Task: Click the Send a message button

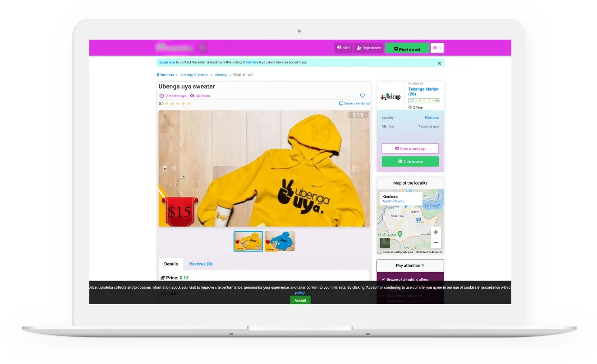Action: (410, 149)
